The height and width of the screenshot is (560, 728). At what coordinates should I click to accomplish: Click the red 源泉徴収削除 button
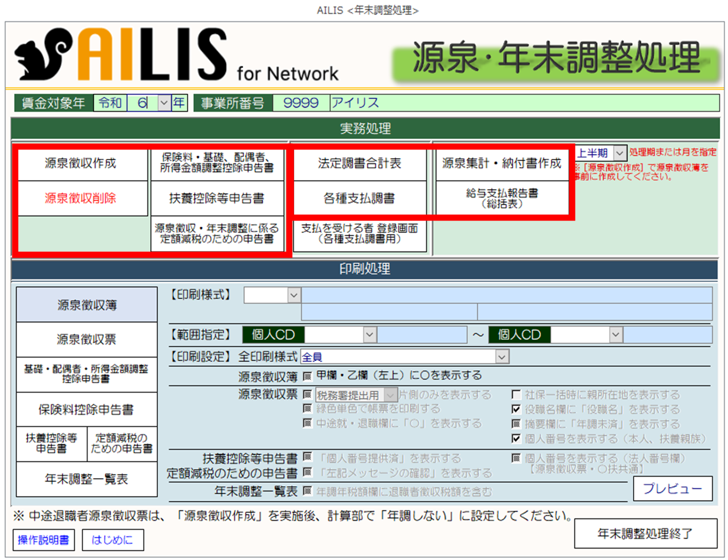point(81,198)
